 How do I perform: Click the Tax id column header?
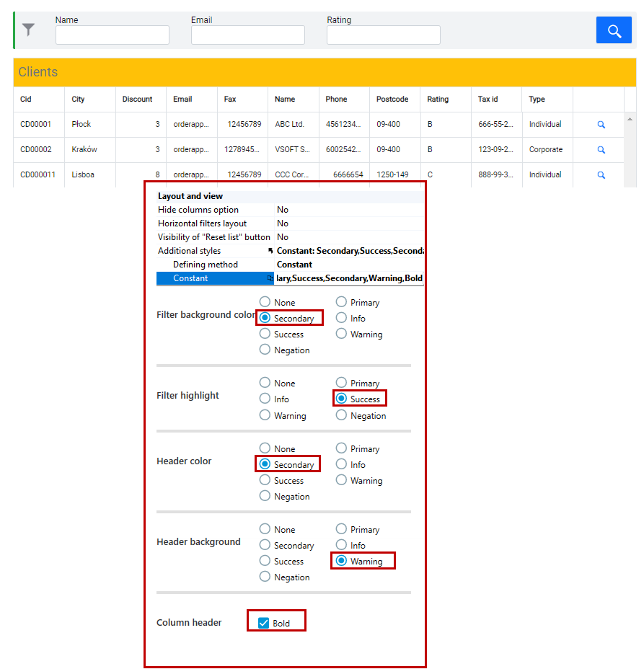pyautogui.click(x=496, y=99)
